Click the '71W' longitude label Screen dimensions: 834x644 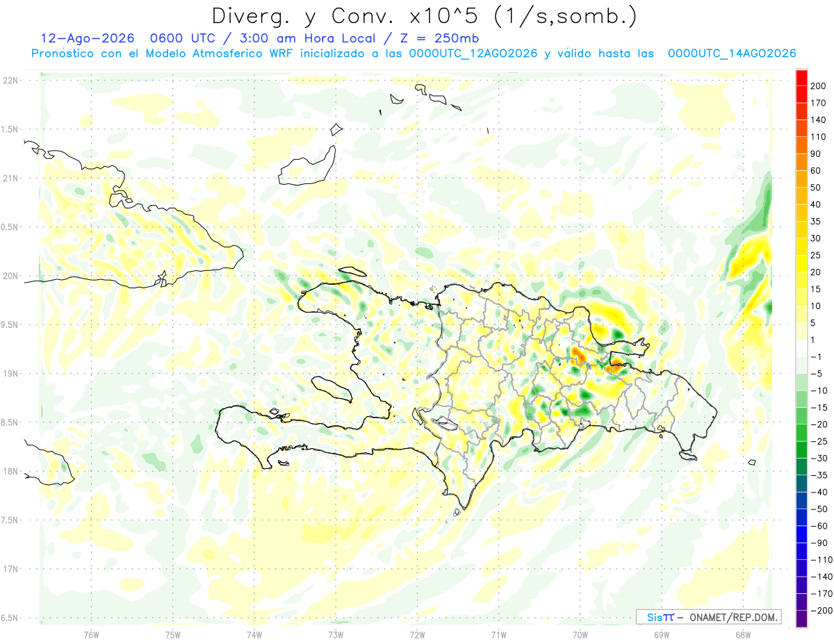point(498,634)
